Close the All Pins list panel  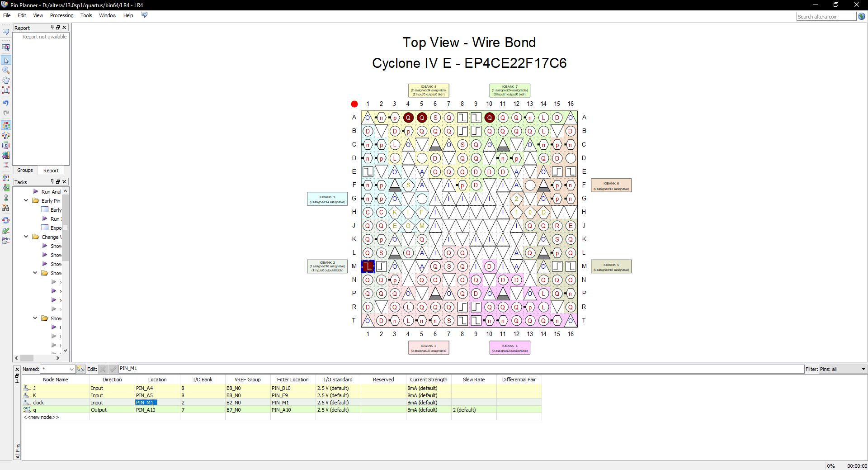coord(17,369)
